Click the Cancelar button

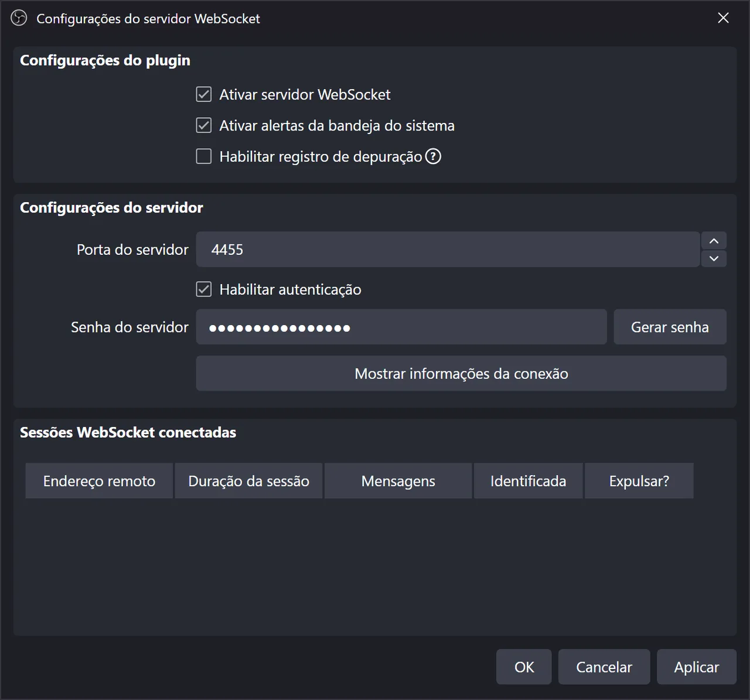click(604, 667)
